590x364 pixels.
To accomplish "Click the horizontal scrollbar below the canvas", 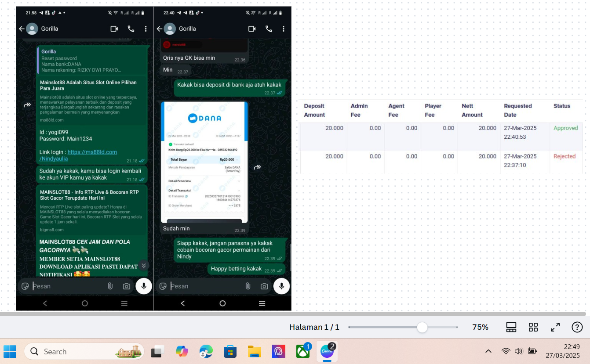I will (293, 314).
